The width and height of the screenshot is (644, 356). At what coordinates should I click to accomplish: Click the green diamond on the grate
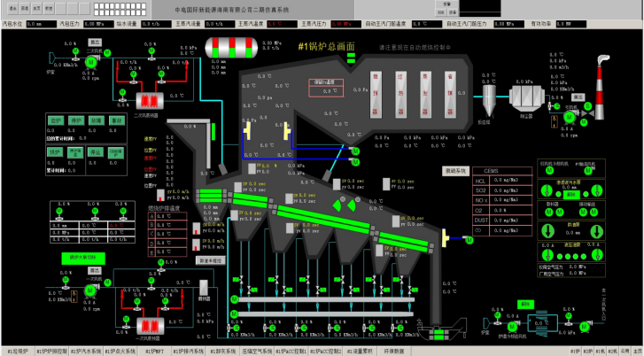(336, 205)
